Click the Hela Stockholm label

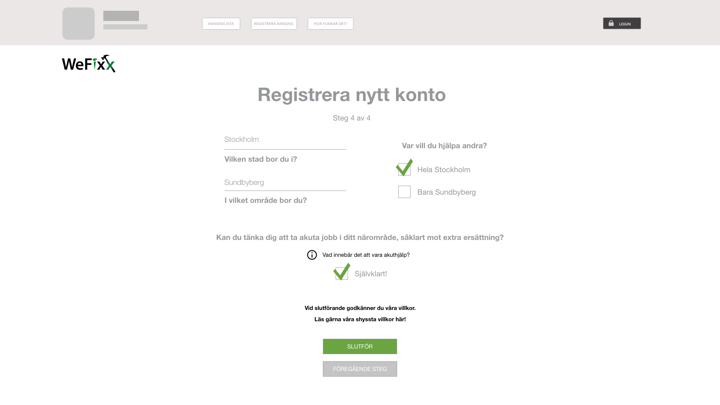pyautogui.click(x=444, y=169)
